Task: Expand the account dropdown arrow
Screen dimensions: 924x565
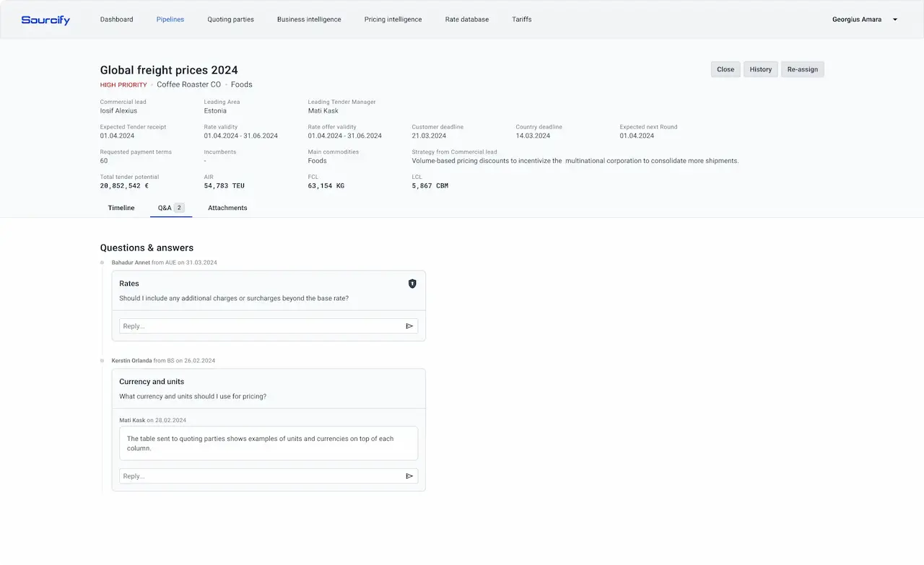Action: click(x=894, y=19)
